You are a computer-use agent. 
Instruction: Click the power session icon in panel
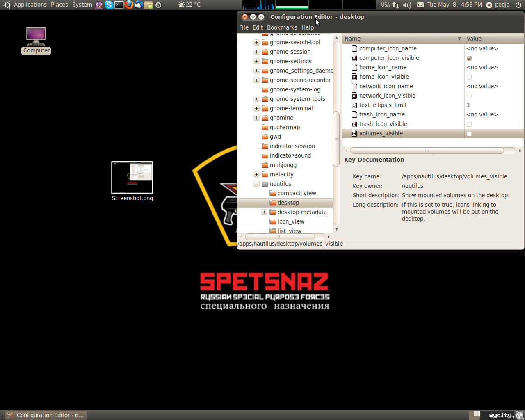pyautogui.click(x=518, y=5)
